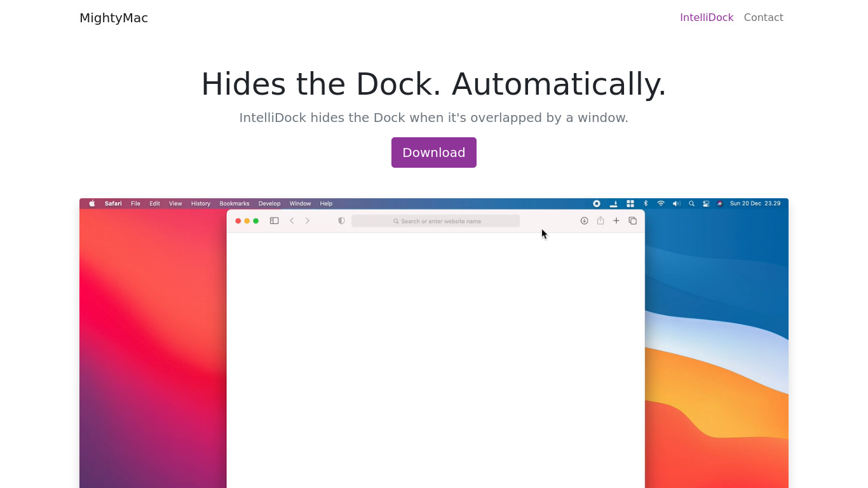Show Safari tab overview icon
This screenshot has width=868, height=488.
tap(633, 220)
